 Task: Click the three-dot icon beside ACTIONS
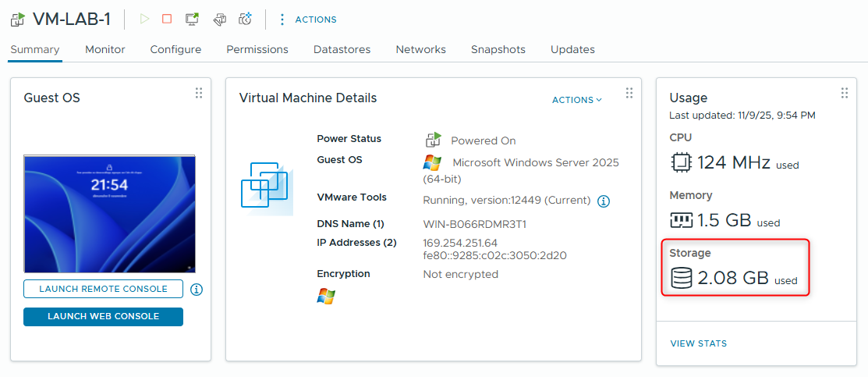[282, 20]
